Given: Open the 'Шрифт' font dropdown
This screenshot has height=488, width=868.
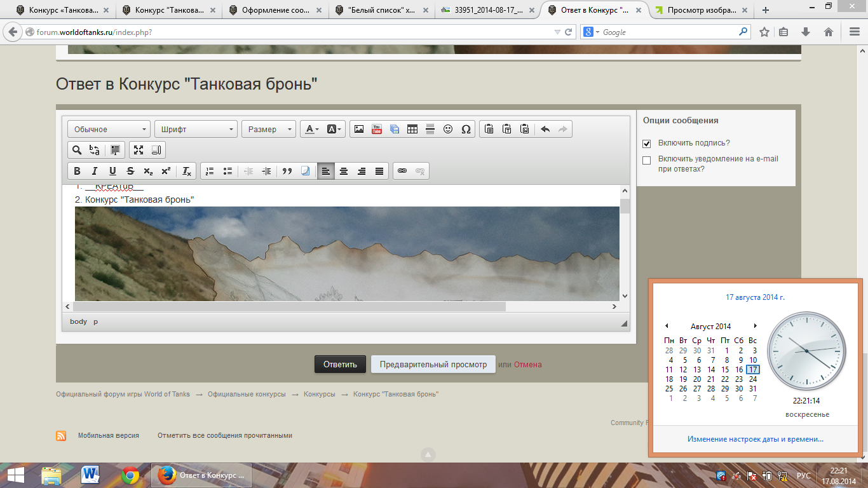Looking at the screenshot, I should (x=196, y=129).
